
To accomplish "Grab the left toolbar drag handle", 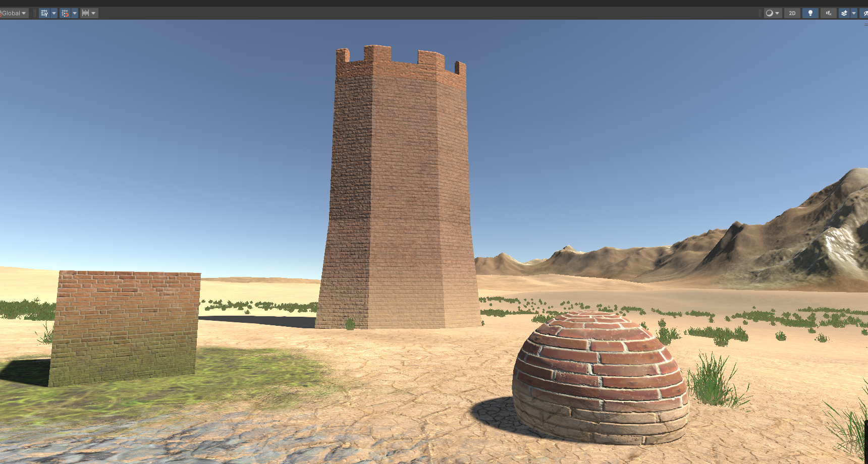I will [x=35, y=13].
